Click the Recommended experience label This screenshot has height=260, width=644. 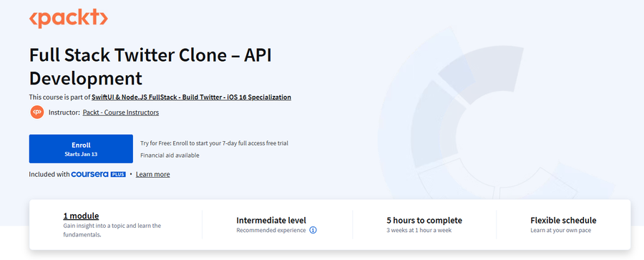pyautogui.click(x=271, y=231)
